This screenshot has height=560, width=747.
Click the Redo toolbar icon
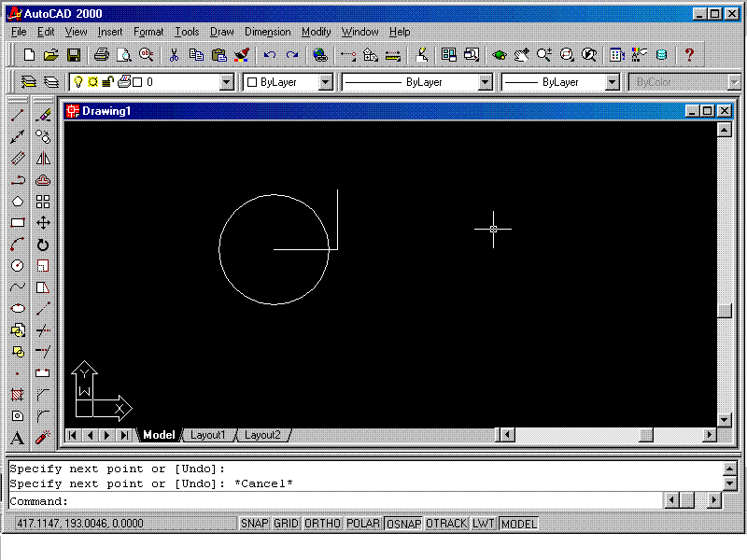292,55
